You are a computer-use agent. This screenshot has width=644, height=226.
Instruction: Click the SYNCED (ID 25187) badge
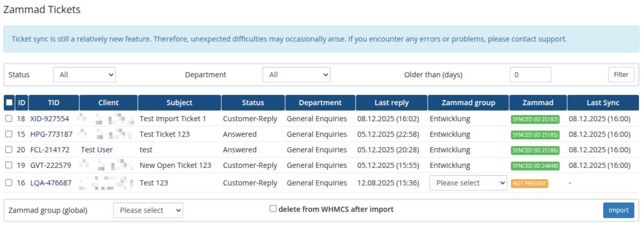535,119
